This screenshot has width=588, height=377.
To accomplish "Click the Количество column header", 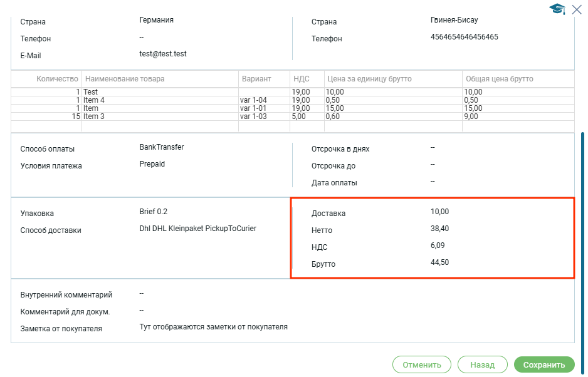I will click(57, 79).
